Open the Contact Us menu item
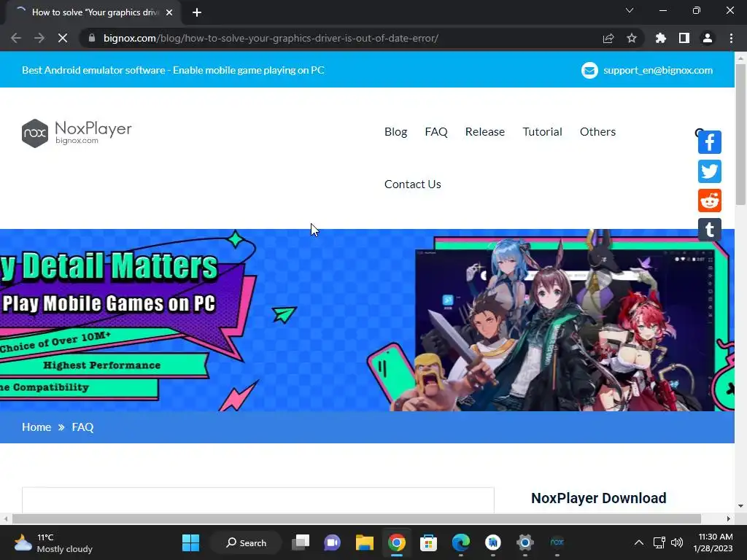Image resolution: width=747 pixels, height=560 pixels. [x=413, y=184]
